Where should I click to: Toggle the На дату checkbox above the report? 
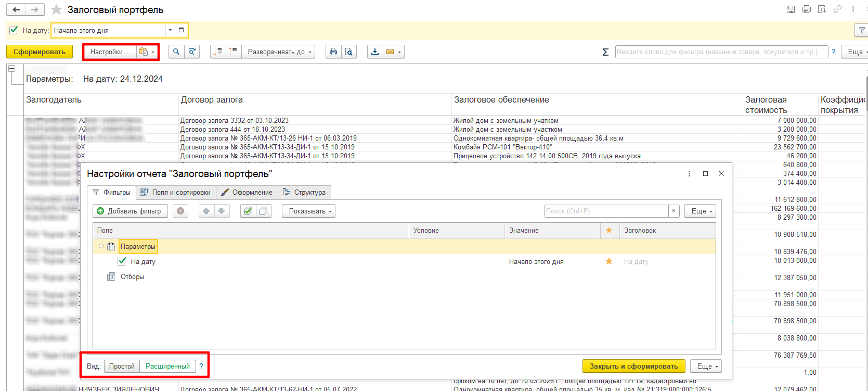[x=14, y=30]
